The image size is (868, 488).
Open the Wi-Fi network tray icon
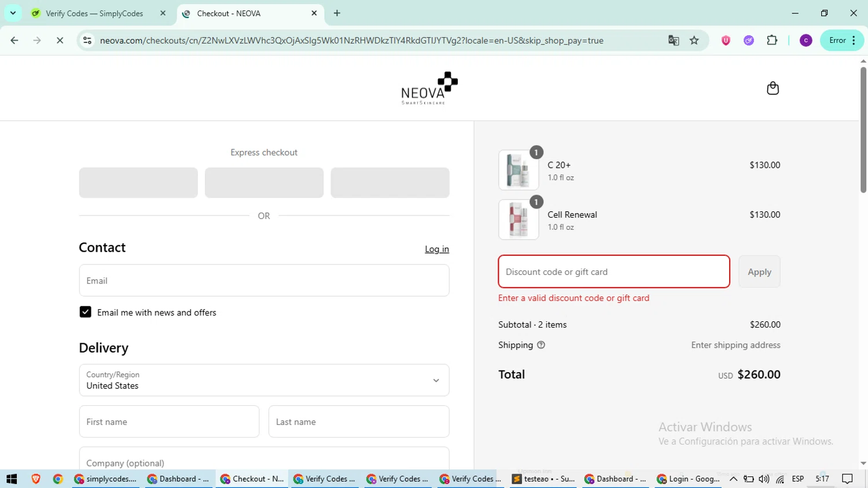pos(780,479)
